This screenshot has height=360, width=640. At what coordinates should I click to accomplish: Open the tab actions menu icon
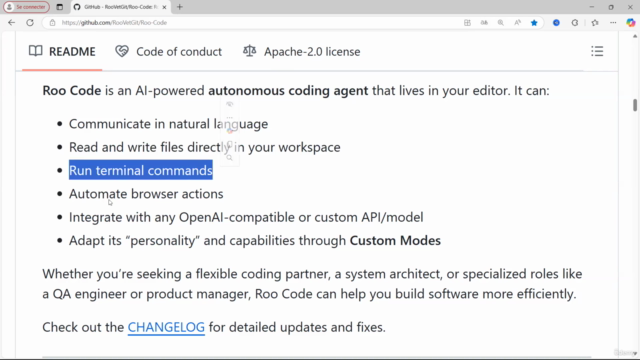[x=60, y=7]
